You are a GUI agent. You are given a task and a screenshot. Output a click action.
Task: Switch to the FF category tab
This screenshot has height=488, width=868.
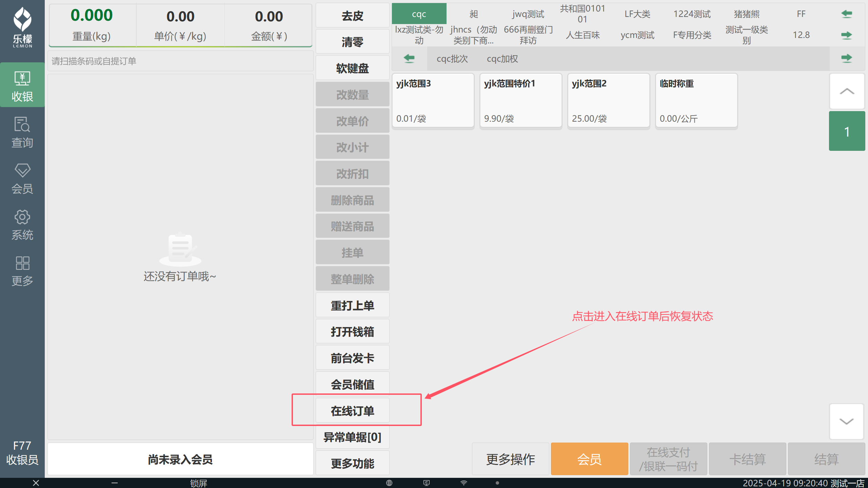[801, 14]
